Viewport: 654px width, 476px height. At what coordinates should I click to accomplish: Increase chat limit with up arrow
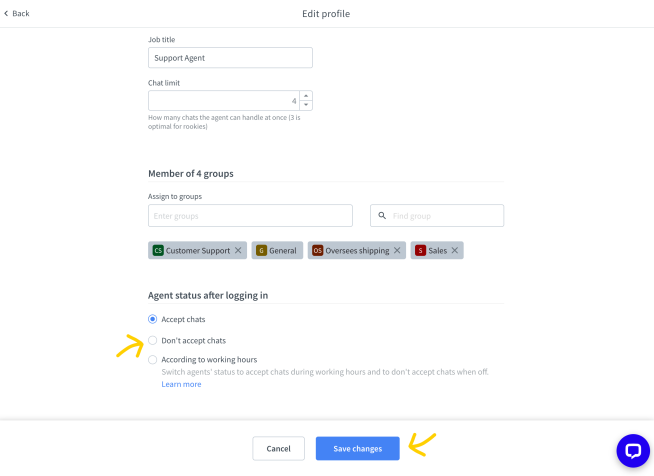coord(306,96)
